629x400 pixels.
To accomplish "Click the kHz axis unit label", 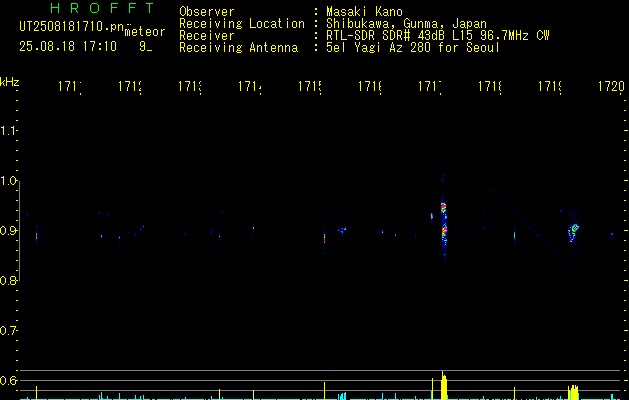I will (x=10, y=82).
